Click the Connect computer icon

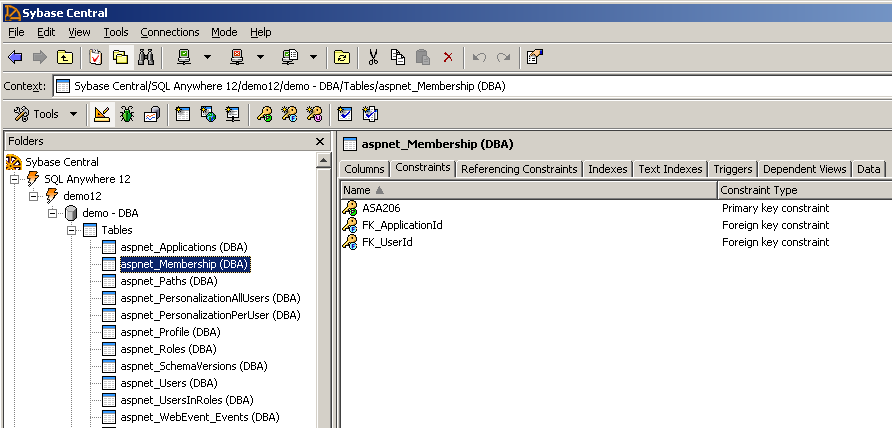(184, 57)
